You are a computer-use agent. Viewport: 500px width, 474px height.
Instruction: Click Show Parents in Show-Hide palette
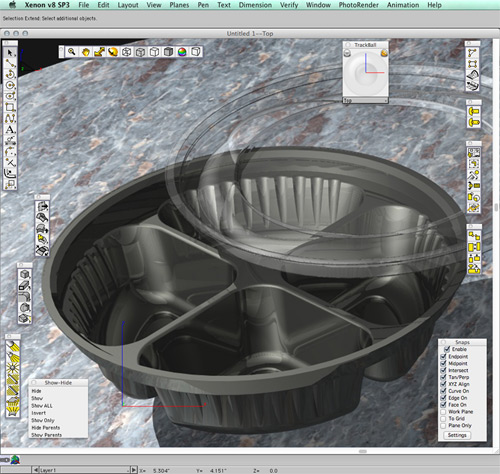[x=46, y=435]
